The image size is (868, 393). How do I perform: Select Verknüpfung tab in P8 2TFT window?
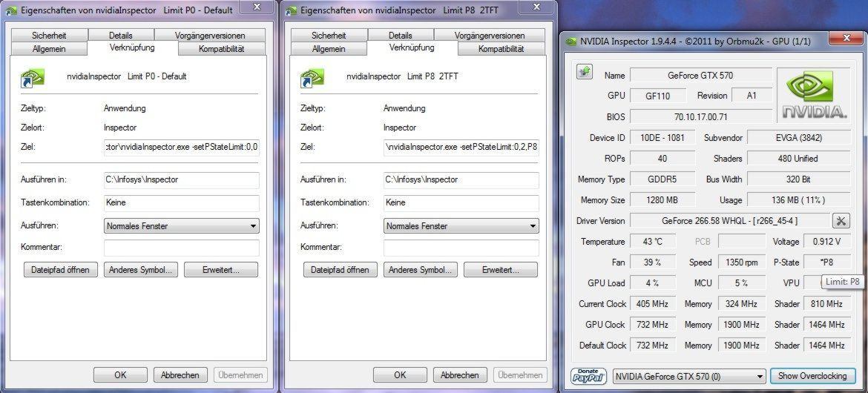point(412,47)
